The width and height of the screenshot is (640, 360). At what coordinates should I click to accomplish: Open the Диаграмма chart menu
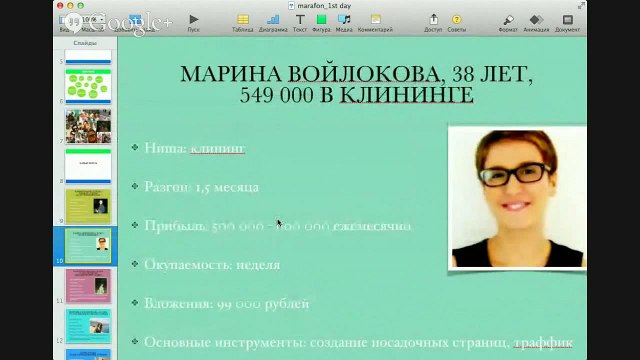(273, 23)
